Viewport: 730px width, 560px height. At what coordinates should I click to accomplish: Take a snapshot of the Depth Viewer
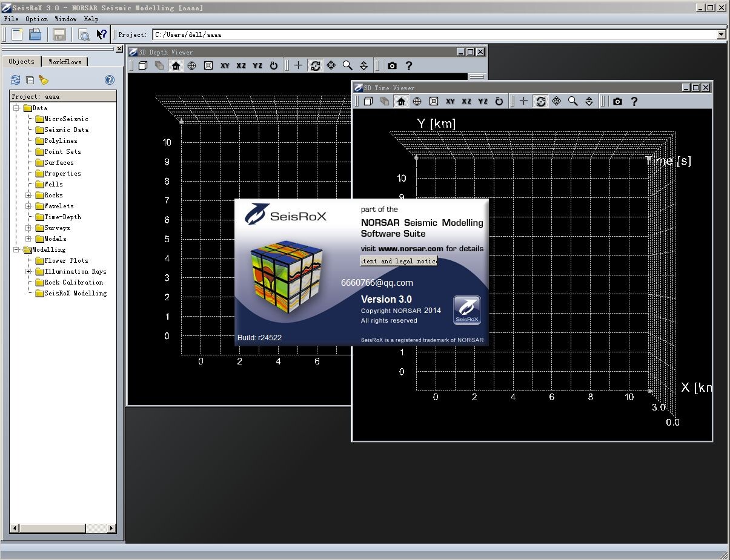point(392,65)
